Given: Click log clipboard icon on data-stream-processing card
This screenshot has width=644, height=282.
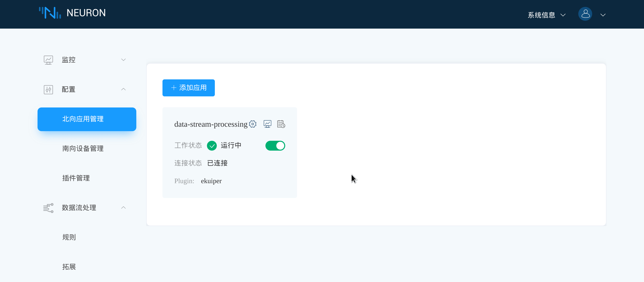Looking at the screenshot, I should point(281,124).
